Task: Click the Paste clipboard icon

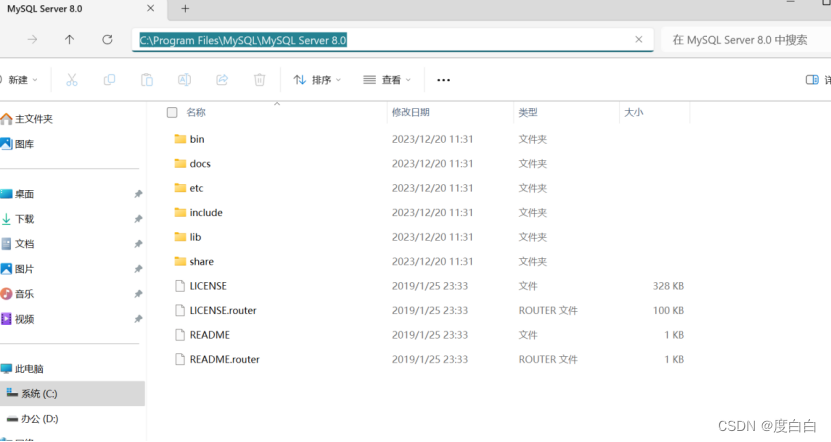Action: (147, 80)
